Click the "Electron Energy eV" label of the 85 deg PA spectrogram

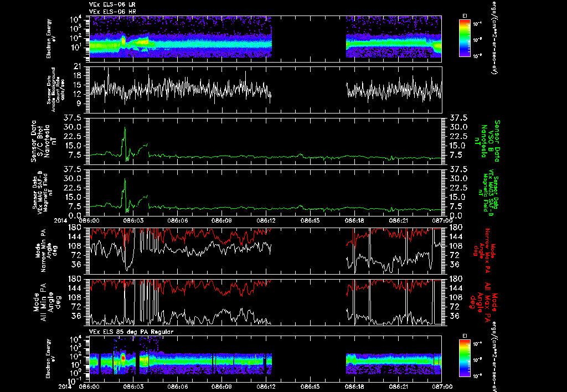(x=51, y=358)
